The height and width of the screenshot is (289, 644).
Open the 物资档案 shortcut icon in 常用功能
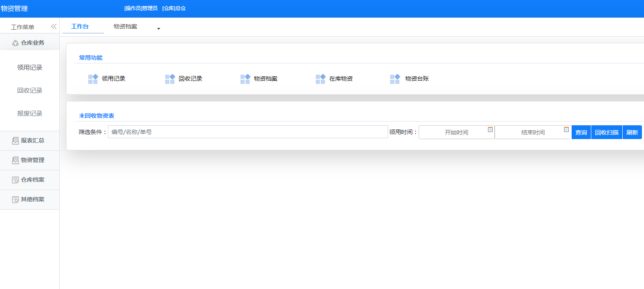click(x=245, y=79)
